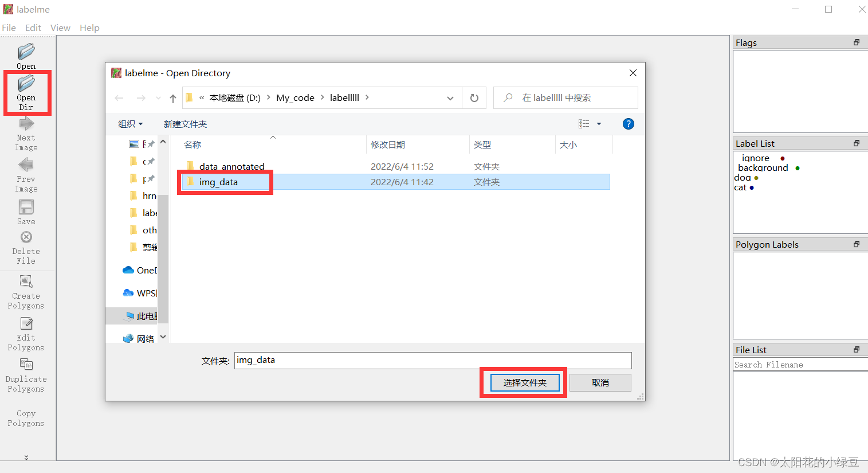Select background label in Label List
The height and width of the screenshot is (473, 868).
768,167
